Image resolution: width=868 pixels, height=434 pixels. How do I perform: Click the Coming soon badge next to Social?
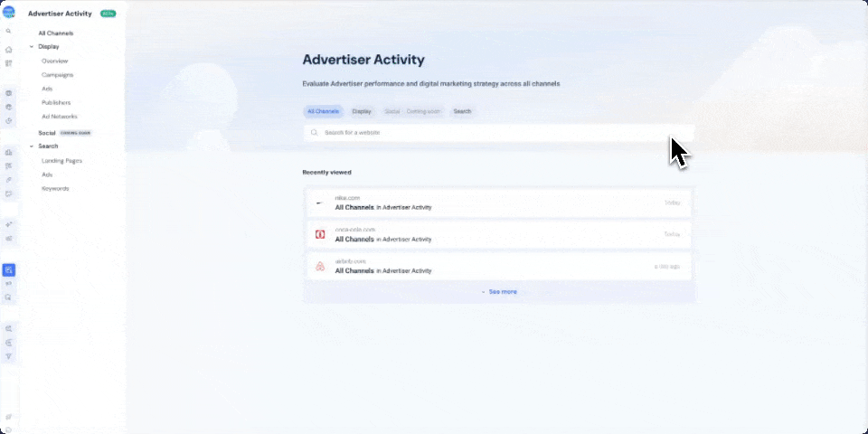point(75,133)
